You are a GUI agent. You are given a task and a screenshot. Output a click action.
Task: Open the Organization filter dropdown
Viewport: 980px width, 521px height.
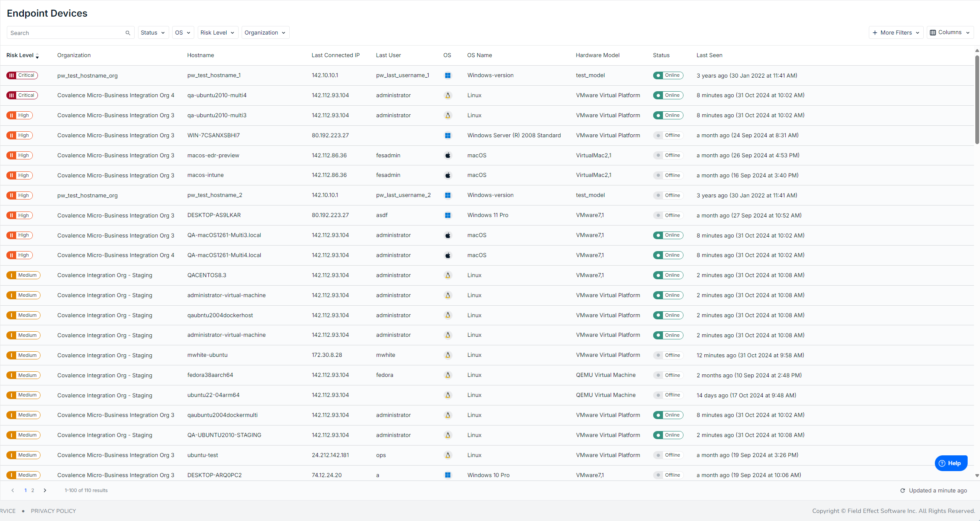click(265, 33)
